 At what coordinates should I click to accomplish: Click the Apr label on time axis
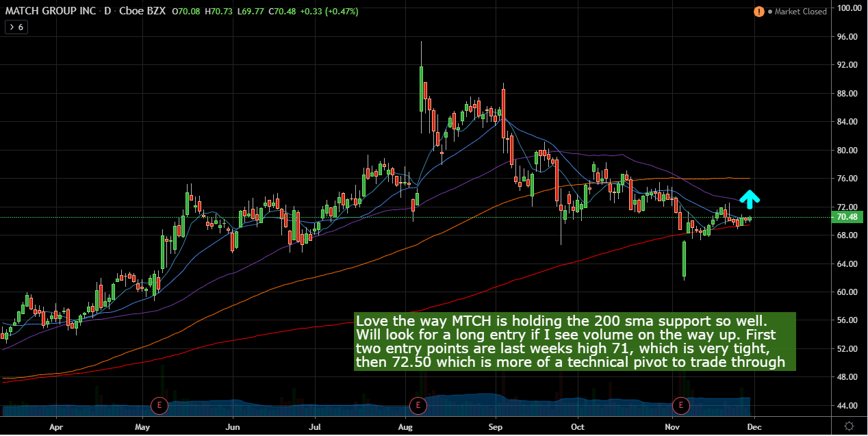point(55,426)
